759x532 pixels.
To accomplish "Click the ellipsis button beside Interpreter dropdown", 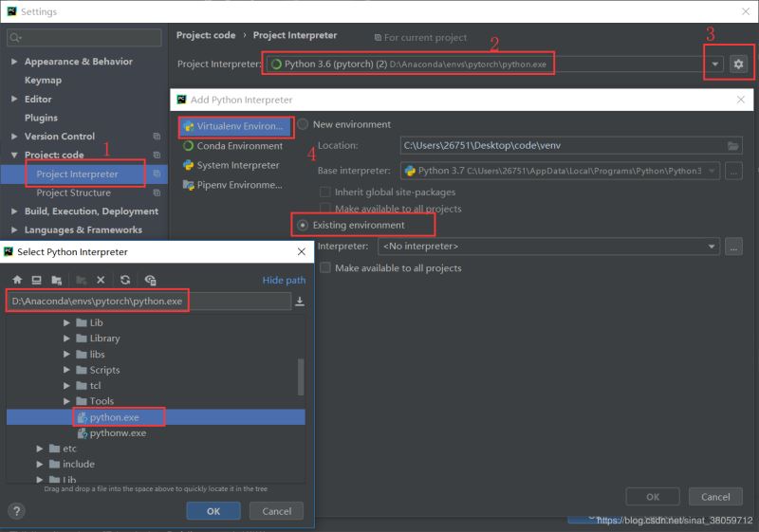I will click(x=733, y=247).
